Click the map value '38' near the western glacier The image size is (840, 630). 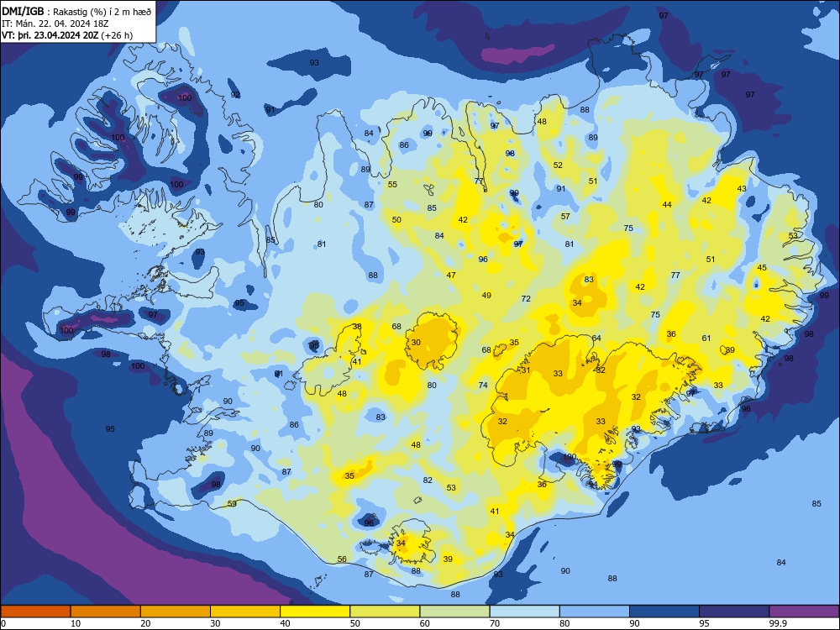pos(357,326)
